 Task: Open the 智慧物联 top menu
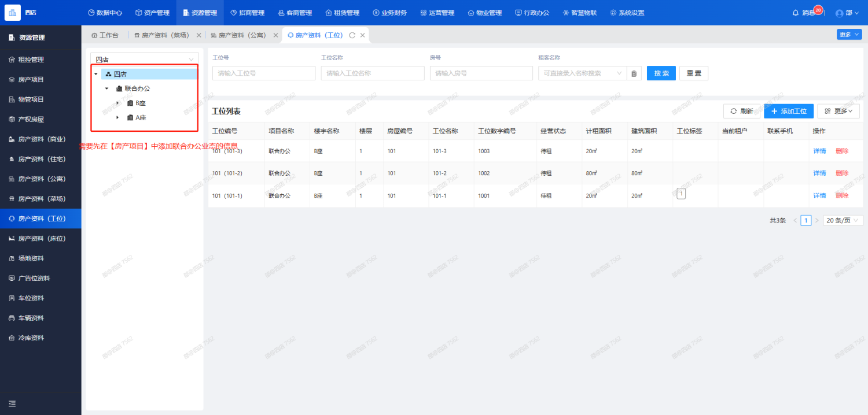[579, 13]
